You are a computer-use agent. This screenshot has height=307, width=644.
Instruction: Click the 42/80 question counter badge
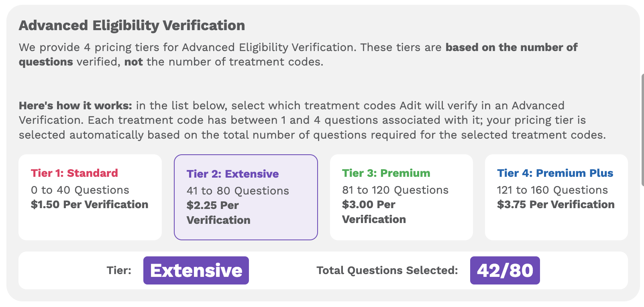point(505,270)
